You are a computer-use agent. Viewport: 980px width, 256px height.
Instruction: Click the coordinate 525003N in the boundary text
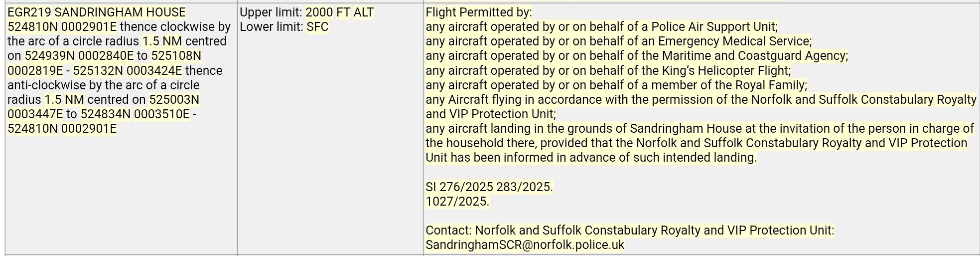tap(174, 100)
